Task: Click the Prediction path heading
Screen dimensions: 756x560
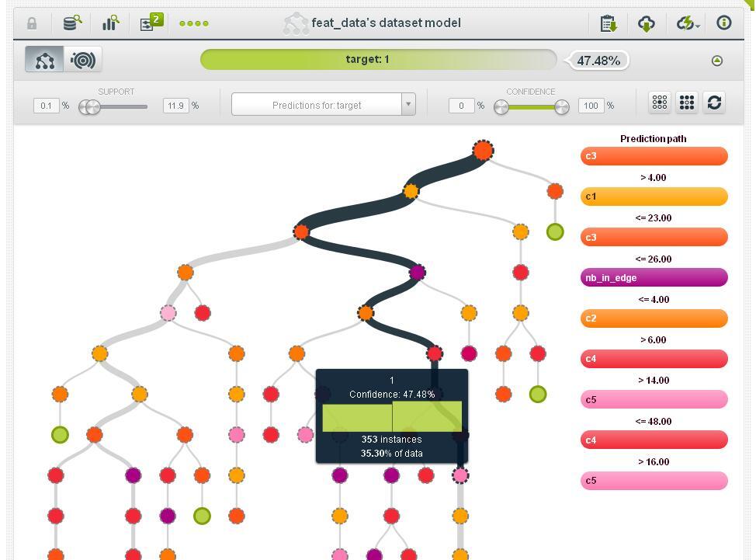Action: pyautogui.click(x=654, y=139)
